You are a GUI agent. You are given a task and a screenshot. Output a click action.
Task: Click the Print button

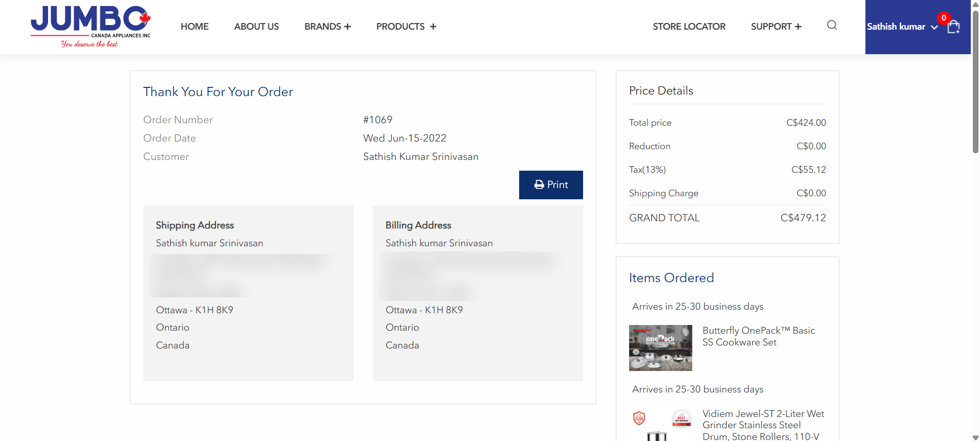tap(551, 185)
